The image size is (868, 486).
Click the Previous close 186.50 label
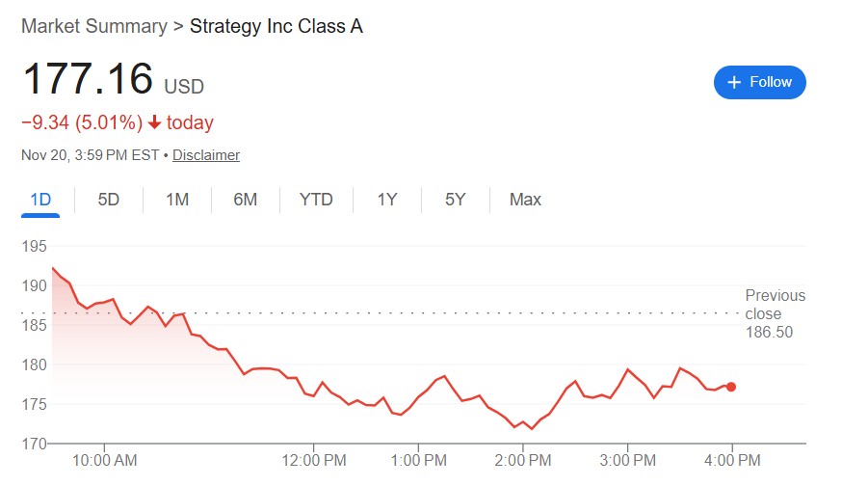pos(775,313)
